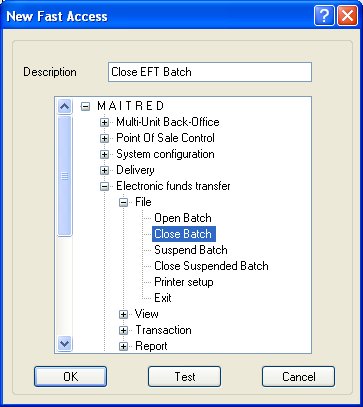The height and width of the screenshot is (407, 363).
Task: Collapse the File submenu node
Action: [x=123, y=203]
